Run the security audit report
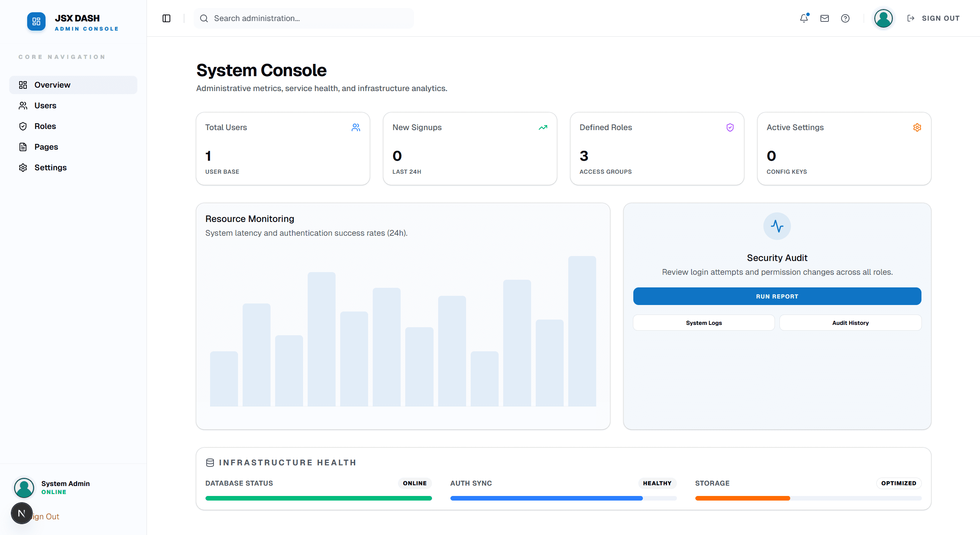The height and width of the screenshot is (535, 980). [777, 296]
